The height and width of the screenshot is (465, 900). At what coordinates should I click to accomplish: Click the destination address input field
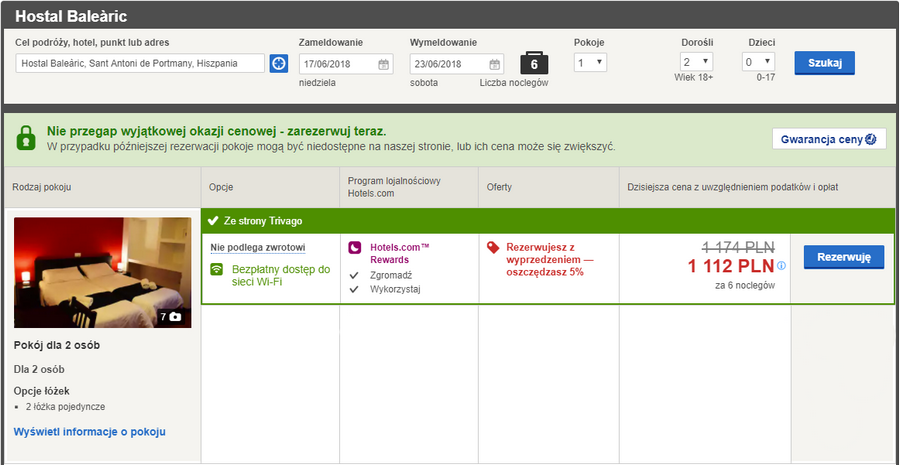(140, 64)
